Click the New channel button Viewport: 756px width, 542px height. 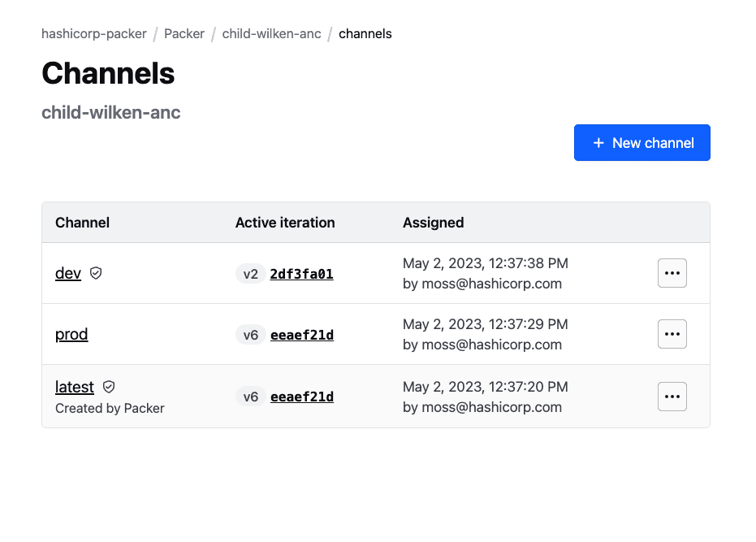point(642,142)
